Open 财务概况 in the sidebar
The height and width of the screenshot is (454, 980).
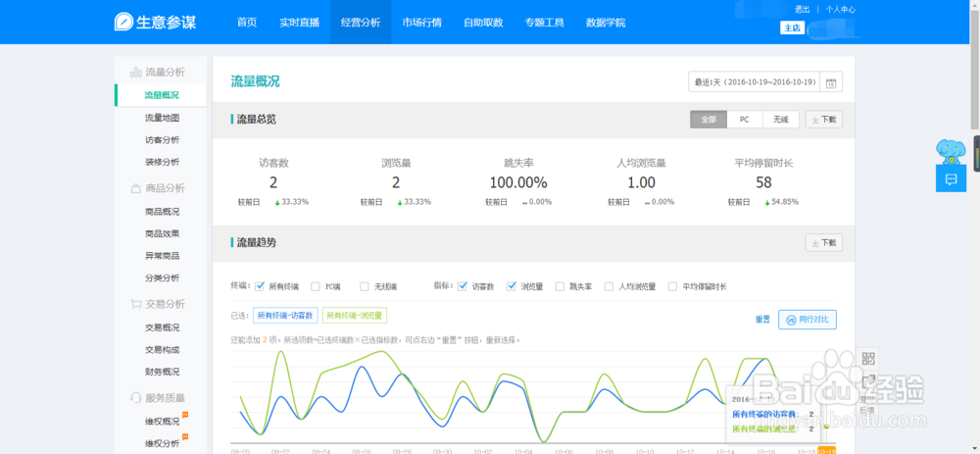click(163, 372)
